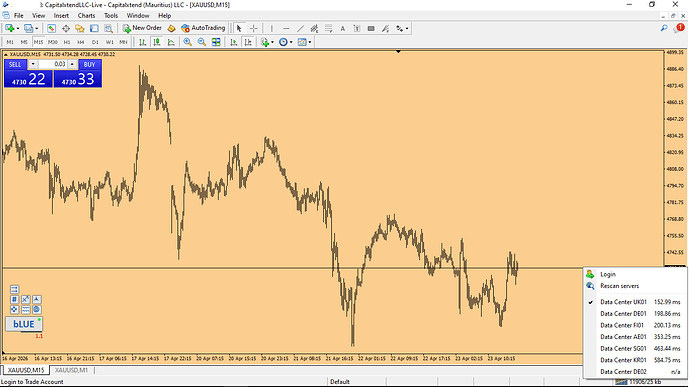Viewport: 690px width, 387px height.
Task: Switch timeframe to H1
Action: coord(67,42)
